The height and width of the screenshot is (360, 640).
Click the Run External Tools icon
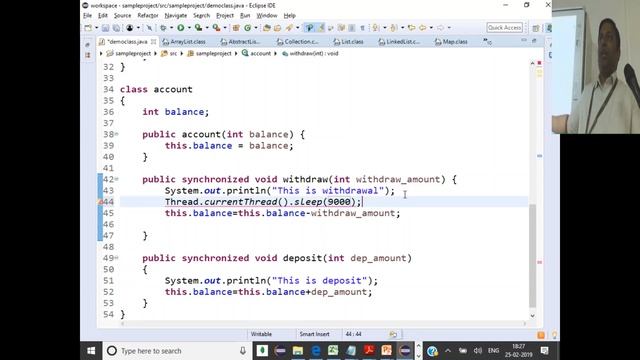(x=216, y=28)
